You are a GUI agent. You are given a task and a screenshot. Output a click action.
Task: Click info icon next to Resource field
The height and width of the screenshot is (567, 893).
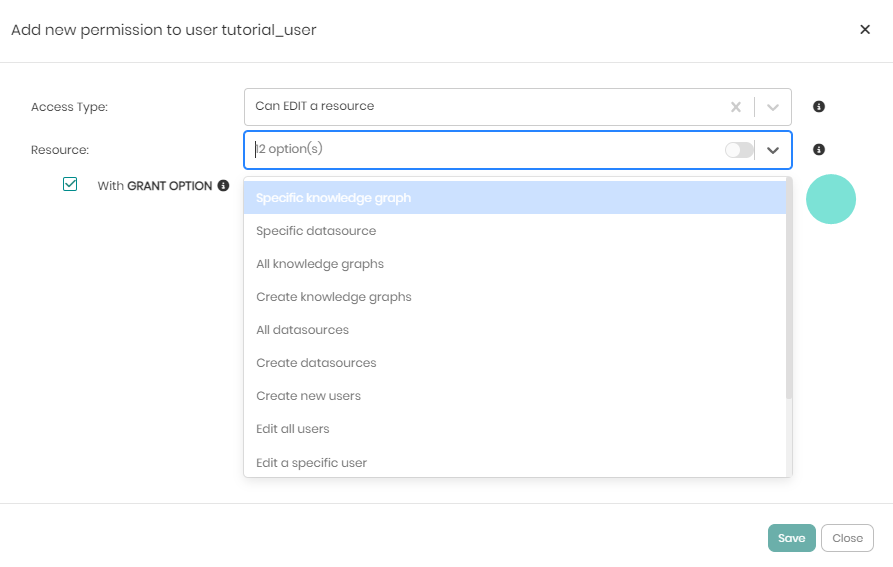click(x=819, y=150)
